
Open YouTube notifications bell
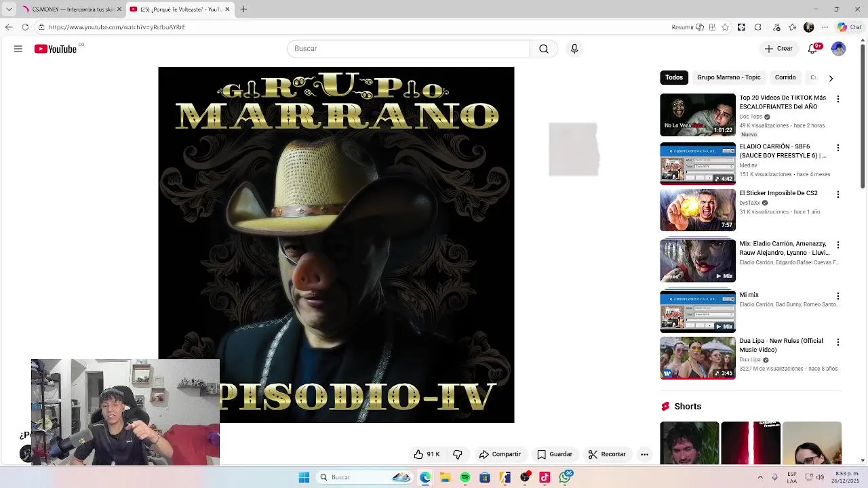click(813, 49)
